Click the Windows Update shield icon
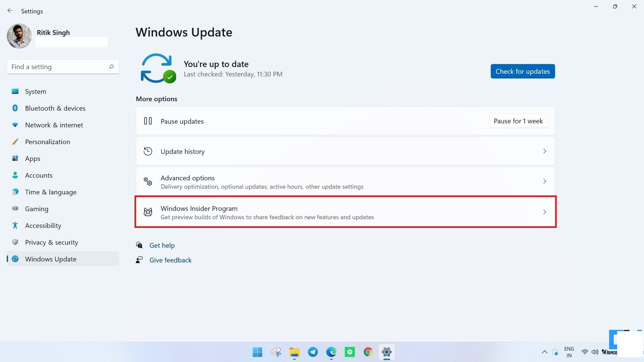Viewport: 644px width, 362px height. pyautogui.click(x=15, y=258)
